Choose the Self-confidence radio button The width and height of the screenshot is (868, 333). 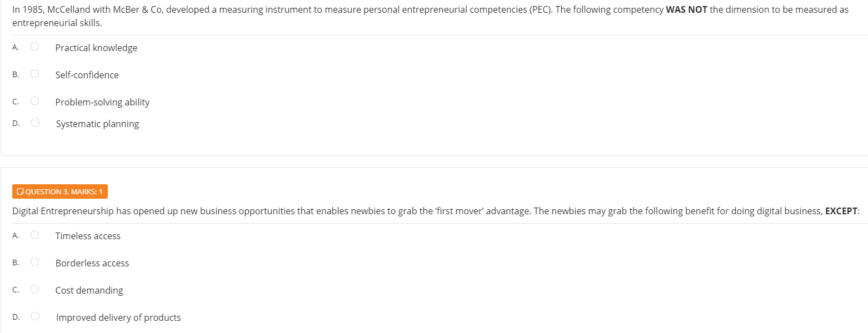[34, 74]
